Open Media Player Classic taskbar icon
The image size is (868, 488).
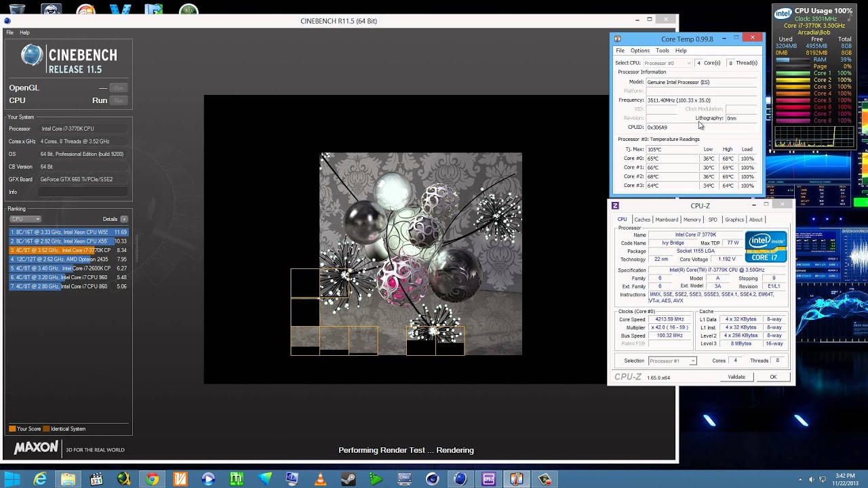pyautogui.click(x=96, y=479)
